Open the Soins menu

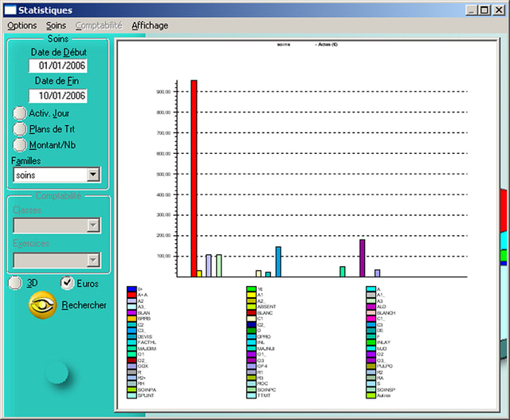(x=57, y=26)
